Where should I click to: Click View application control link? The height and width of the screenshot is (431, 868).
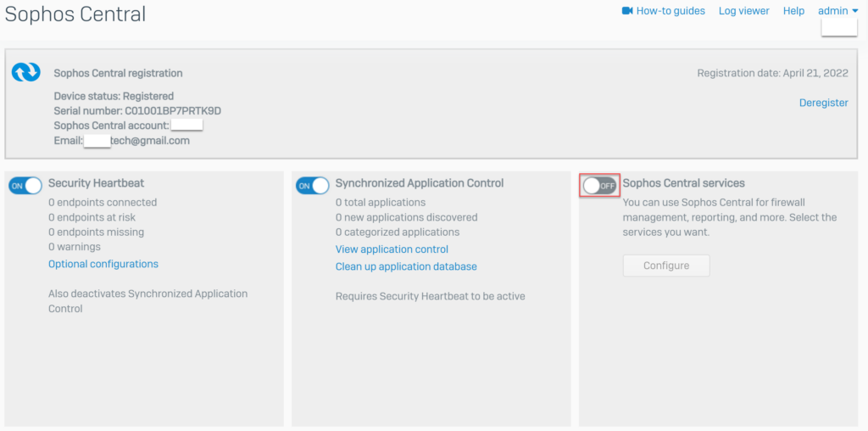pyautogui.click(x=392, y=249)
